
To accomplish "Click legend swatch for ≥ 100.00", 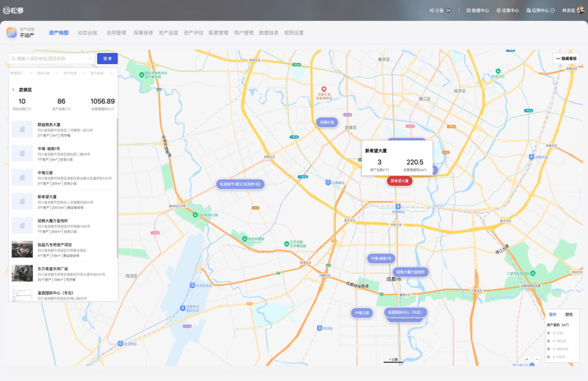I will (548, 341).
